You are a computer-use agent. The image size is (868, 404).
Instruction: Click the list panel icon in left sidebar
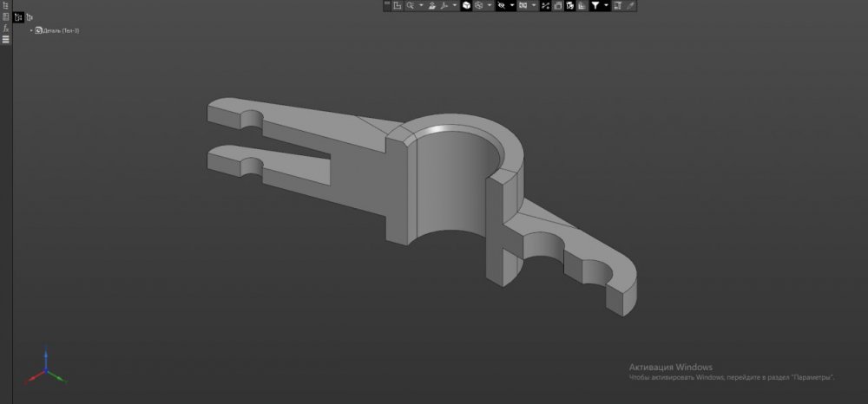coord(5,16)
